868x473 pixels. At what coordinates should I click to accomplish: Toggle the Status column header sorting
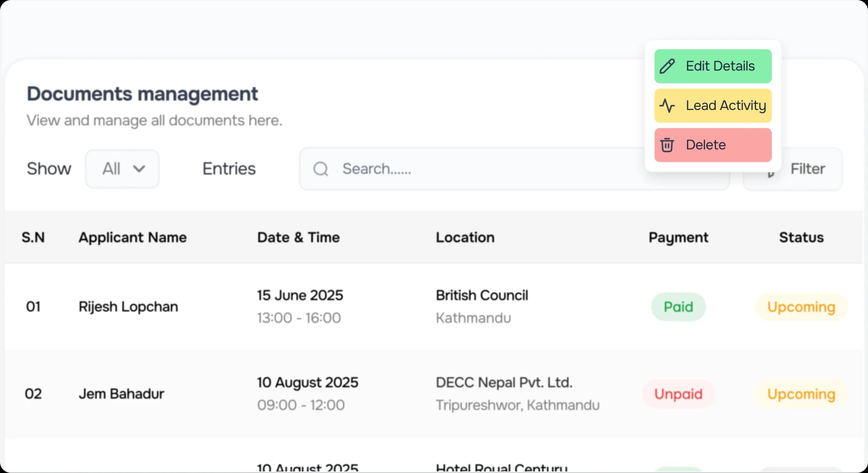coord(801,237)
